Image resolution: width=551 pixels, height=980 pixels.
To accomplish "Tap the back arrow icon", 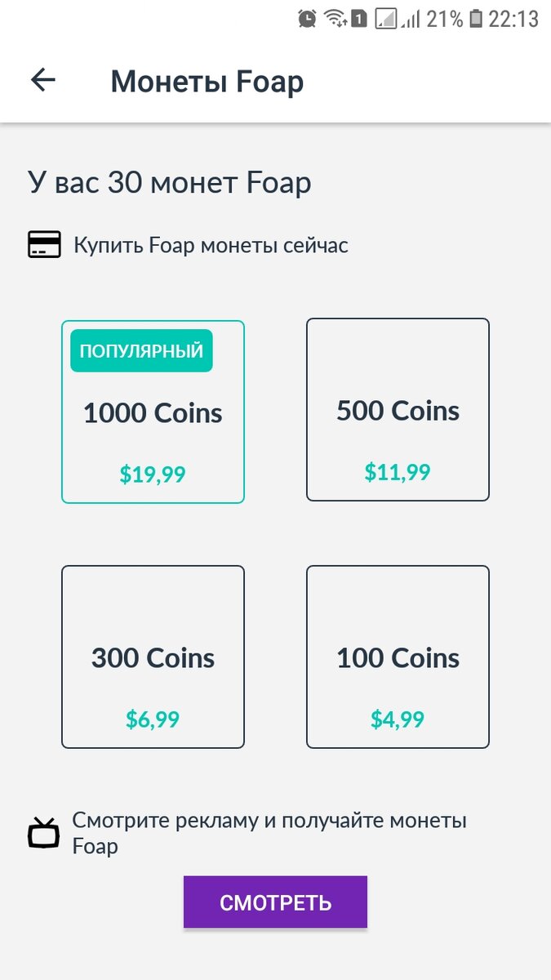I will [x=43, y=79].
